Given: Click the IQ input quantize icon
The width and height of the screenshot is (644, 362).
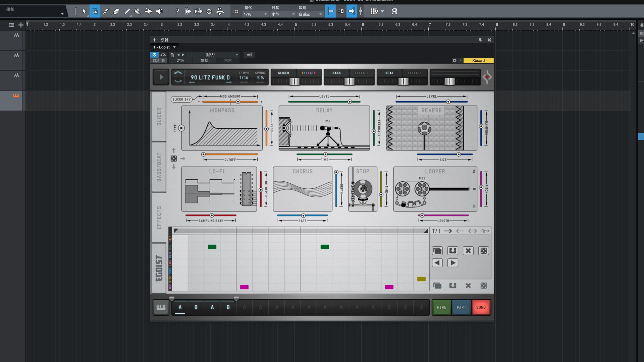Looking at the screenshot, I should tap(236, 11).
